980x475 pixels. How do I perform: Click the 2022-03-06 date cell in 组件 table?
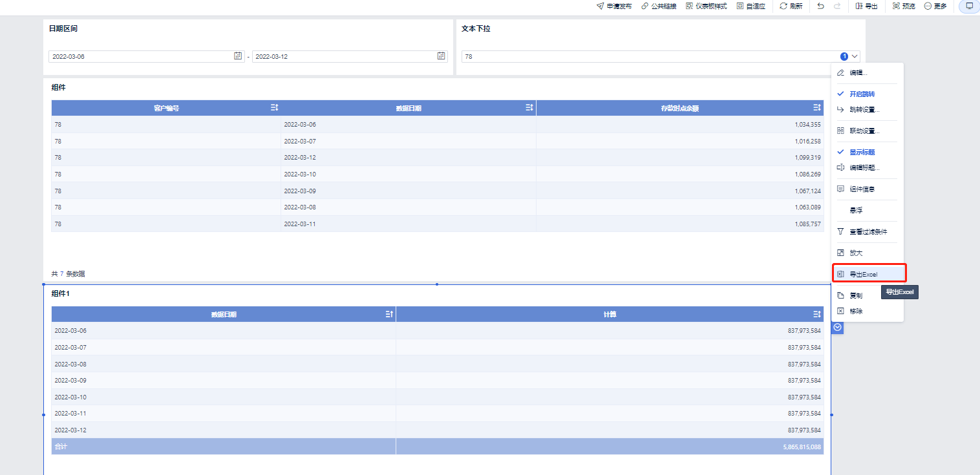(409, 125)
